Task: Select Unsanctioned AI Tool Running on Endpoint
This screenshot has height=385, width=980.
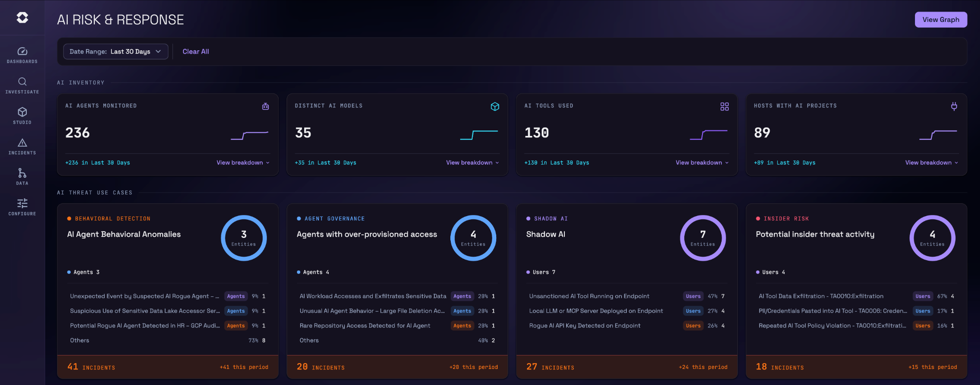Action: pos(627,296)
